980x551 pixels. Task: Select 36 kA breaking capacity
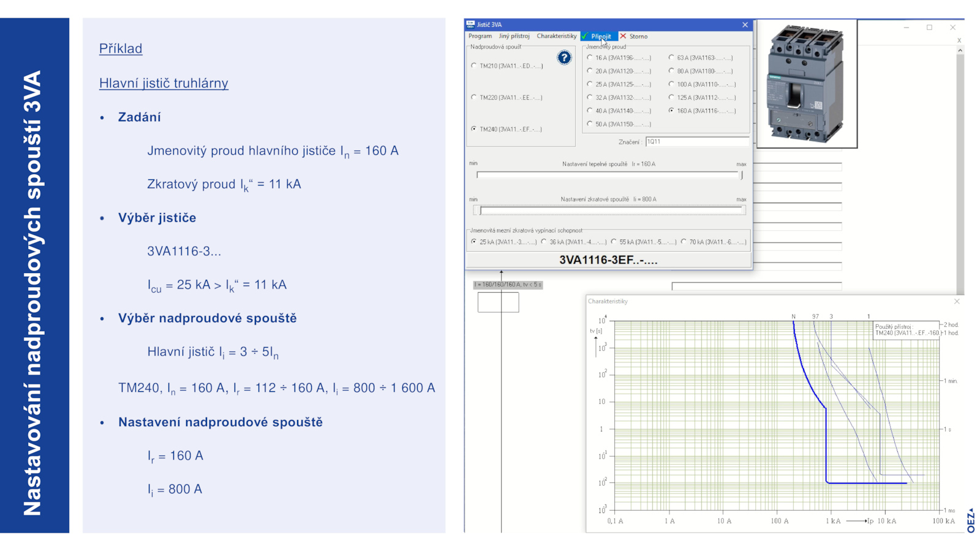pyautogui.click(x=574, y=242)
